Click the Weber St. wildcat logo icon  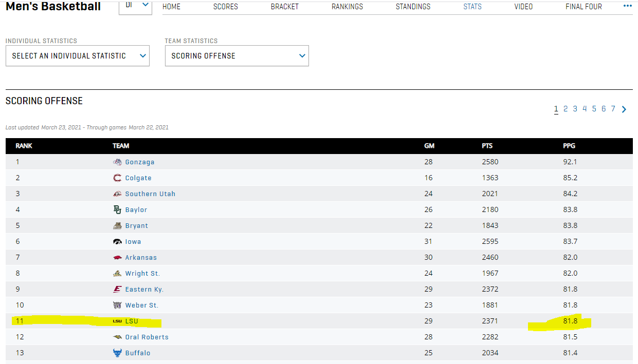pos(117,305)
